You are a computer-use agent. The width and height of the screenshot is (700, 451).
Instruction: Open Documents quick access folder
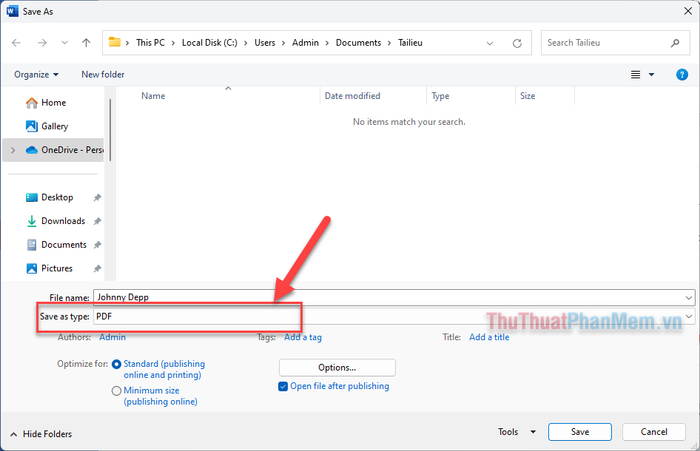click(x=63, y=245)
